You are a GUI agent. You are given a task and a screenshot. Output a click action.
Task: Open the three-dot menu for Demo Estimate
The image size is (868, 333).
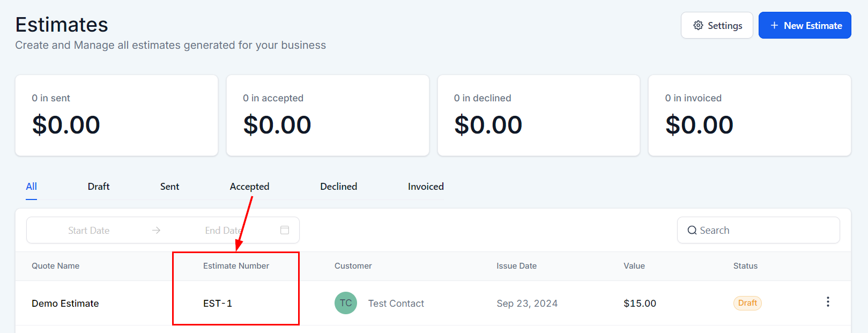coord(828,302)
